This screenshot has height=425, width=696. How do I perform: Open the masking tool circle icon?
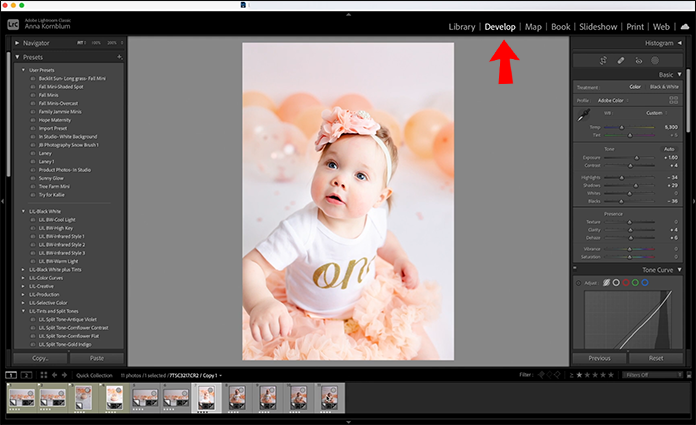[654, 61]
